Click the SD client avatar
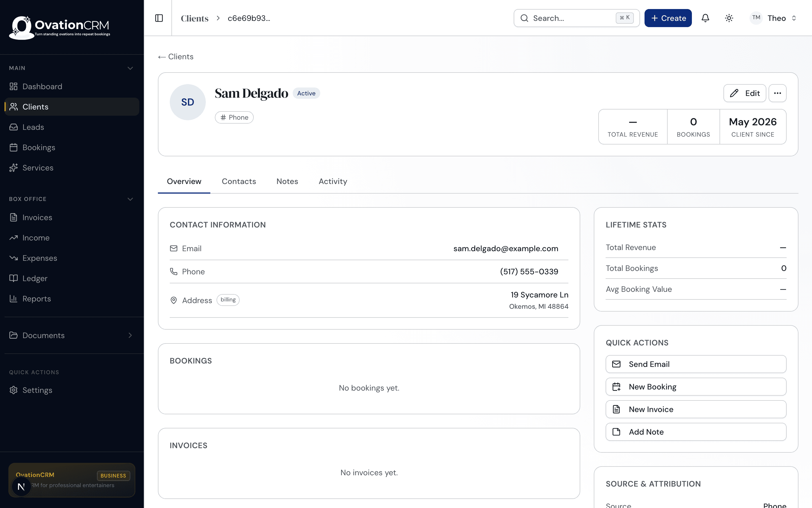The width and height of the screenshot is (812, 508). click(x=187, y=102)
